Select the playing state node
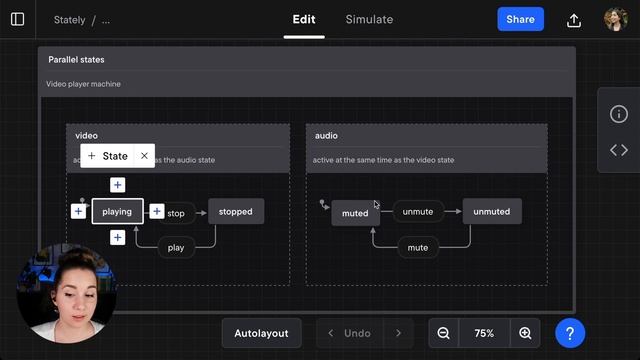This screenshot has width=640, height=360. click(x=118, y=211)
